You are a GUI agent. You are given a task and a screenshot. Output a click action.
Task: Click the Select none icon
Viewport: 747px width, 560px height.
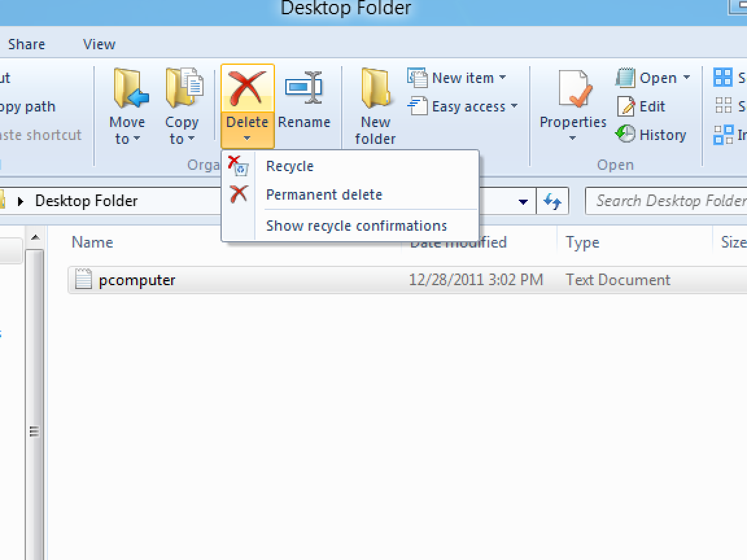(x=723, y=105)
